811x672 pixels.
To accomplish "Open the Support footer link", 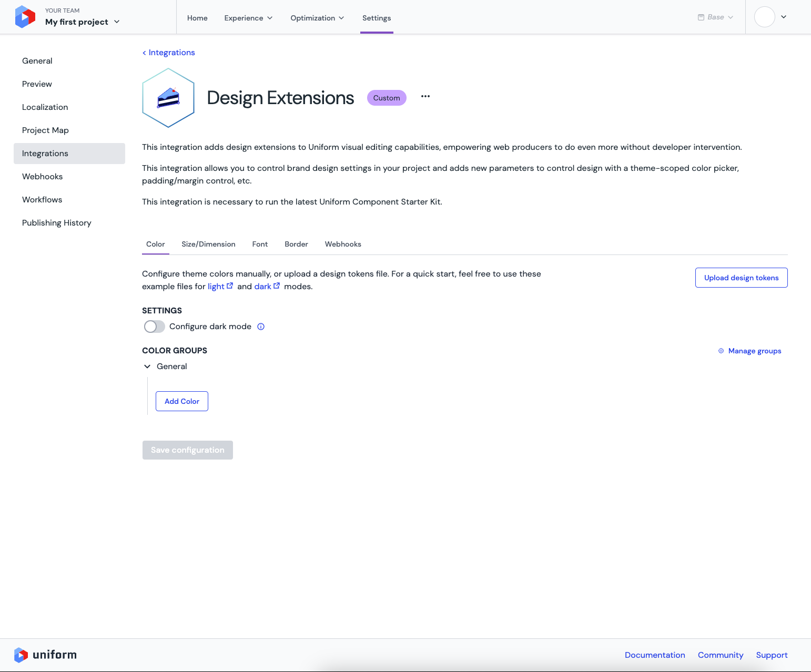I will pyautogui.click(x=772, y=655).
